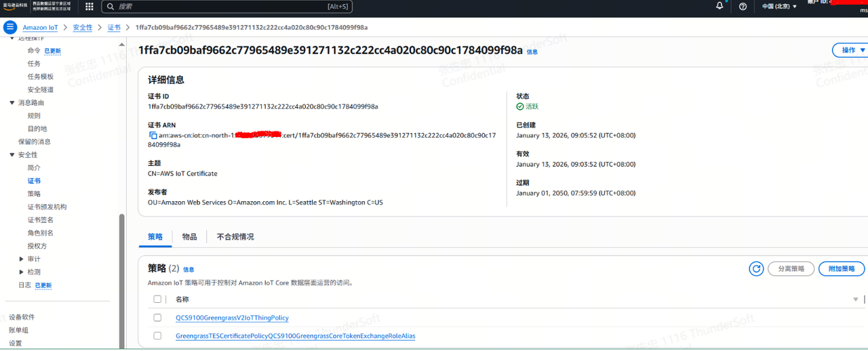Screen dimensions: 868x351
Task: Open 简介 under 安全性
Action: (x=34, y=168)
